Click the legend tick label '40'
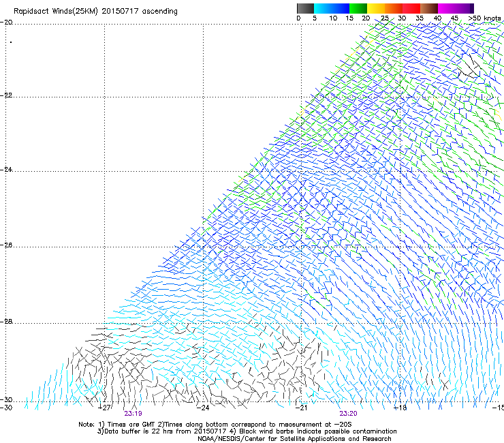504x443 pixels. [x=437, y=18]
